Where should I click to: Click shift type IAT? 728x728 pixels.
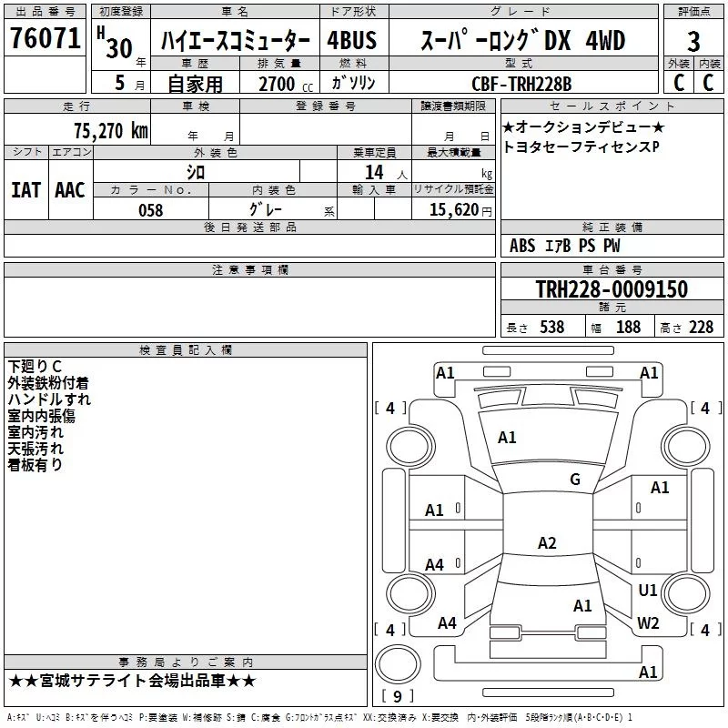click(x=25, y=190)
